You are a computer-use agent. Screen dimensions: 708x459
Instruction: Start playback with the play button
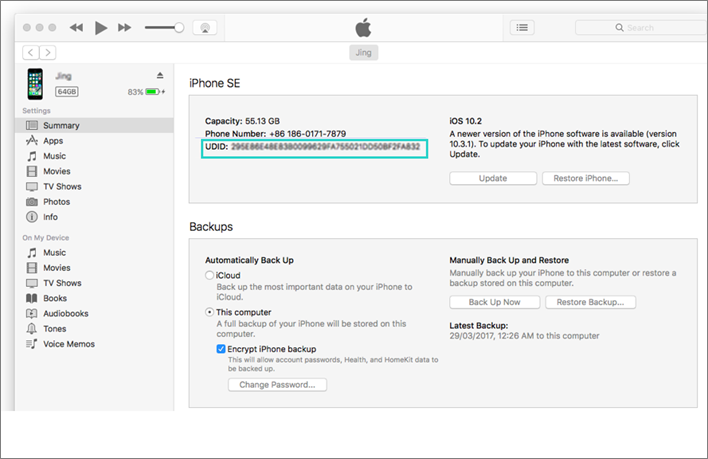(x=101, y=28)
